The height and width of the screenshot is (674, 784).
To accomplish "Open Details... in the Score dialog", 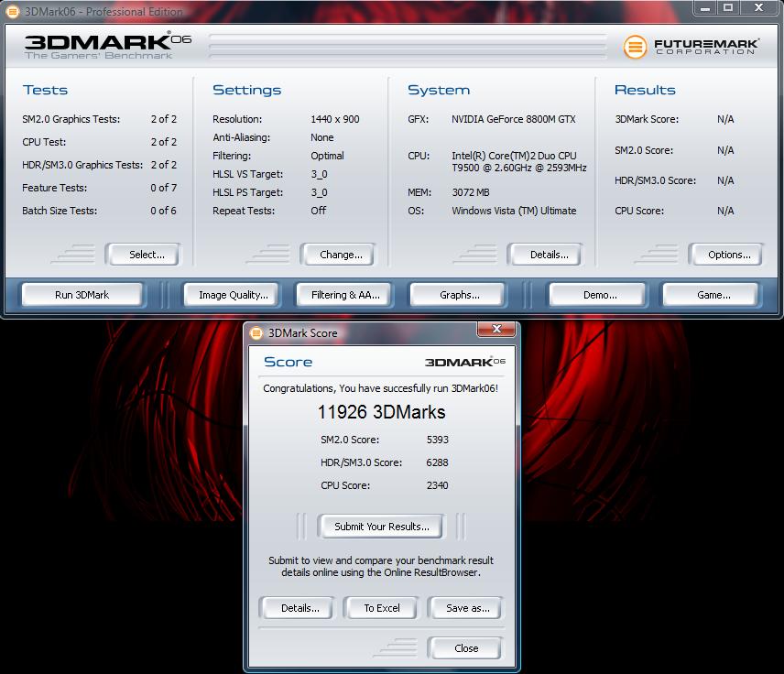I will tap(299, 608).
